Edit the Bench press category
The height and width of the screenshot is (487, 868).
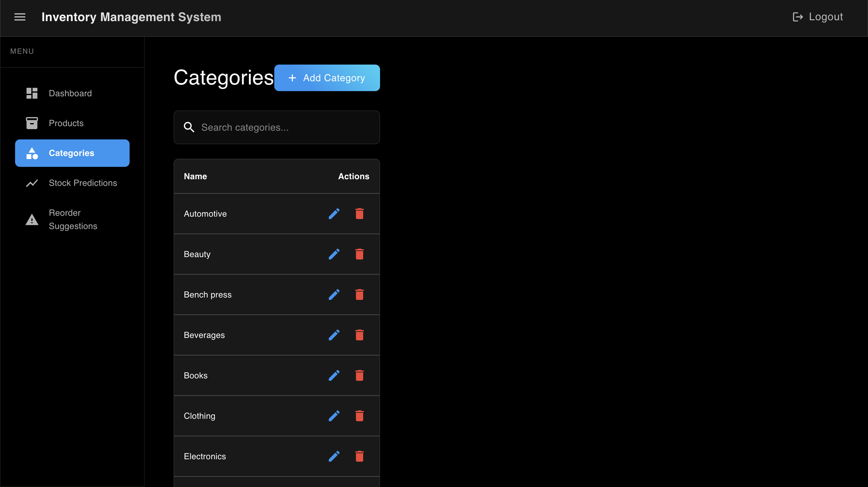(x=334, y=294)
